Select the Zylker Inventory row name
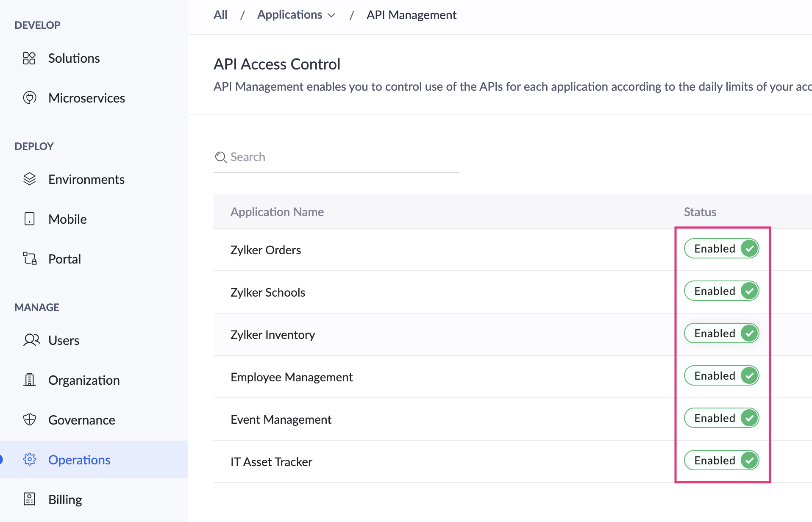 coord(273,335)
